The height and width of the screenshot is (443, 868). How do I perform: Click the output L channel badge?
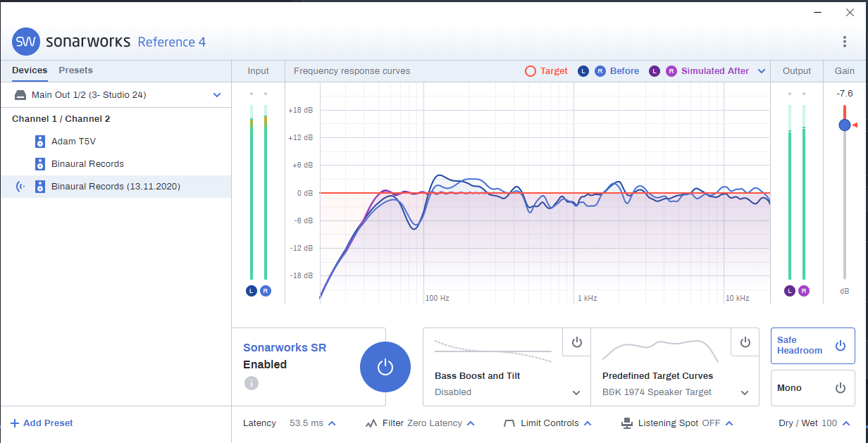pyautogui.click(x=790, y=291)
